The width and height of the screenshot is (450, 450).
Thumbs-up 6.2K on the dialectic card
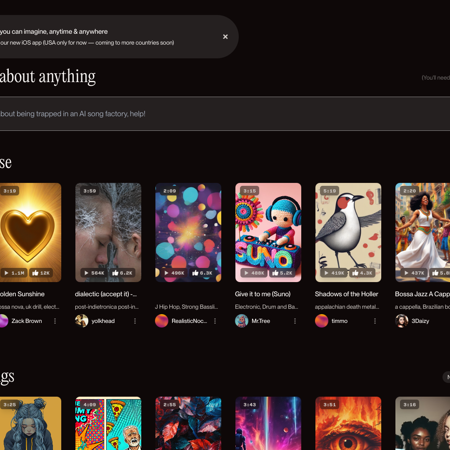[122, 273]
